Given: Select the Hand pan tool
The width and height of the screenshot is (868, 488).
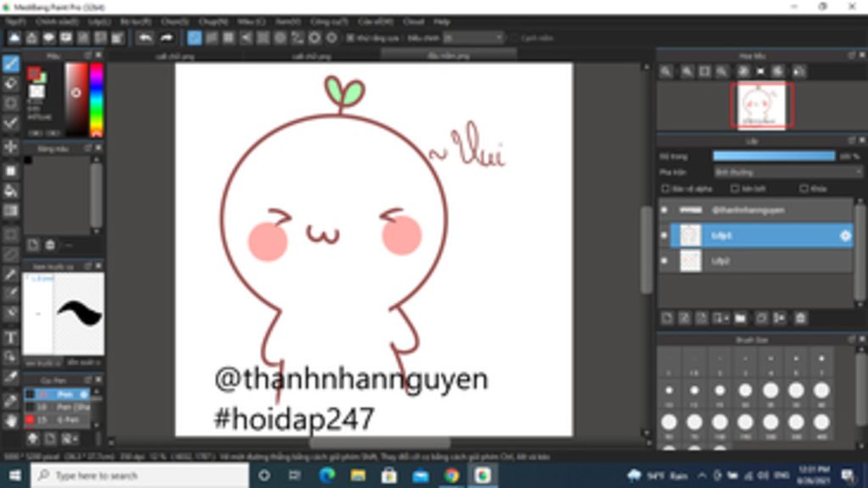Looking at the screenshot, I should click(x=10, y=421).
